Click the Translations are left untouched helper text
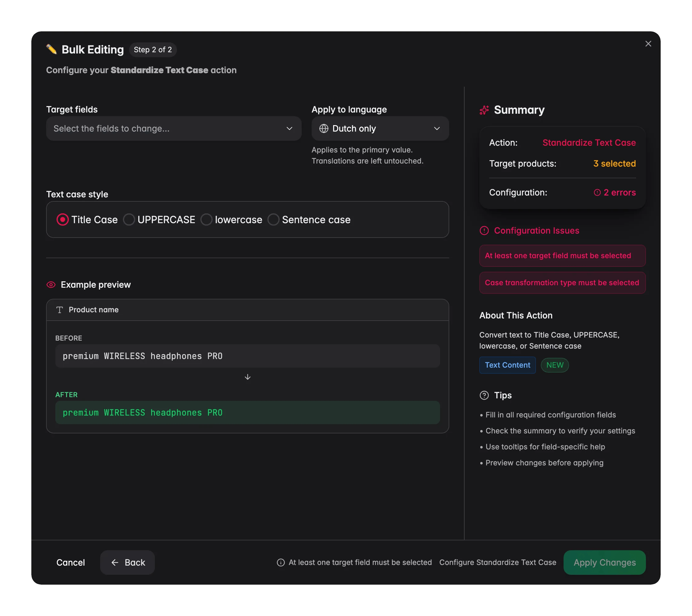The height and width of the screenshot is (616, 692). click(367, 161)
